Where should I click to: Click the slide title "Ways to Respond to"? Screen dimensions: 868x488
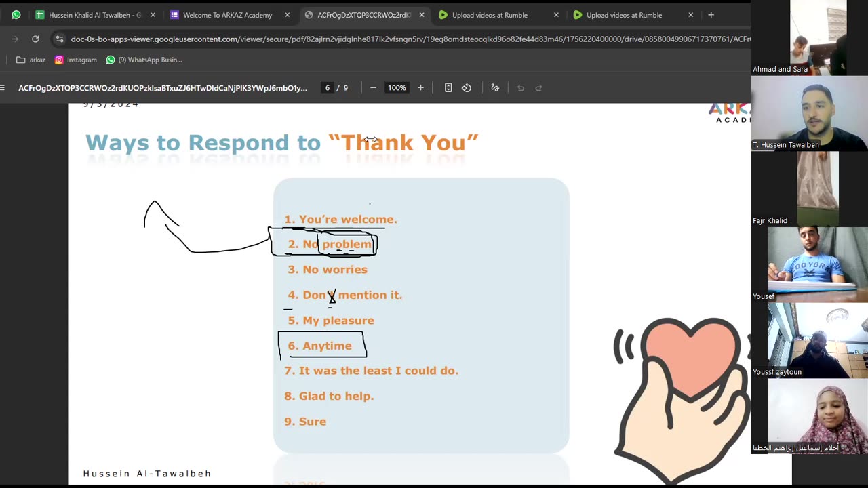pos(203,143)
